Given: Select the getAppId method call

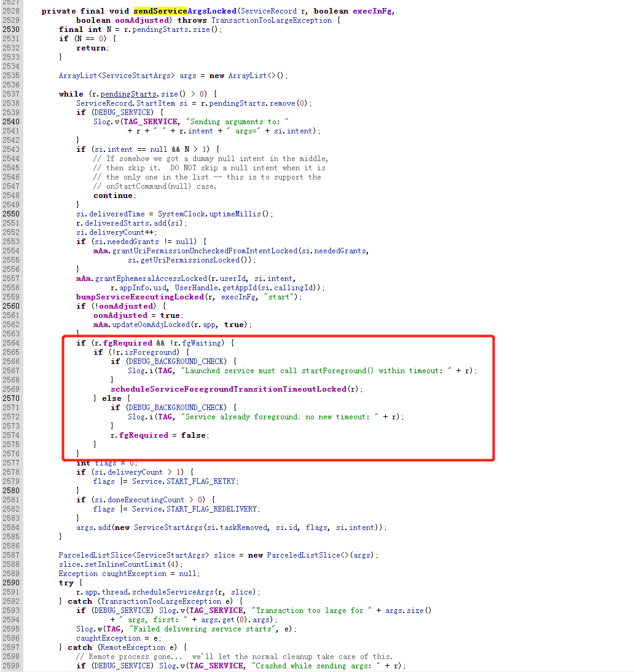Looking at the screenshot, I should (x=239, y=288).
